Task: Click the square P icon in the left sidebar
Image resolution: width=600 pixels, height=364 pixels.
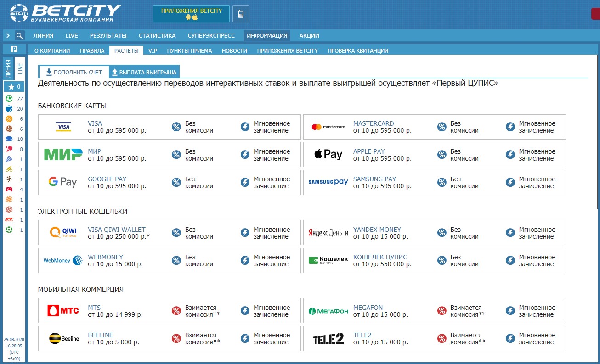Action: click(14, 49)
